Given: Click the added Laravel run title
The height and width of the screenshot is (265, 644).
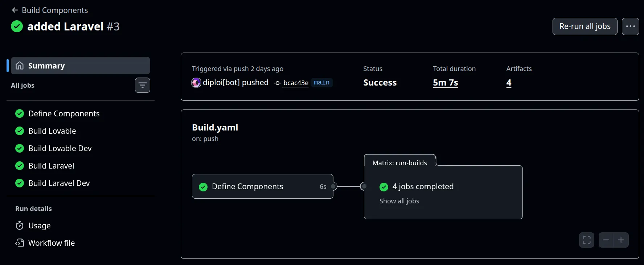Looking at the screenshot, I should [65, 26].
